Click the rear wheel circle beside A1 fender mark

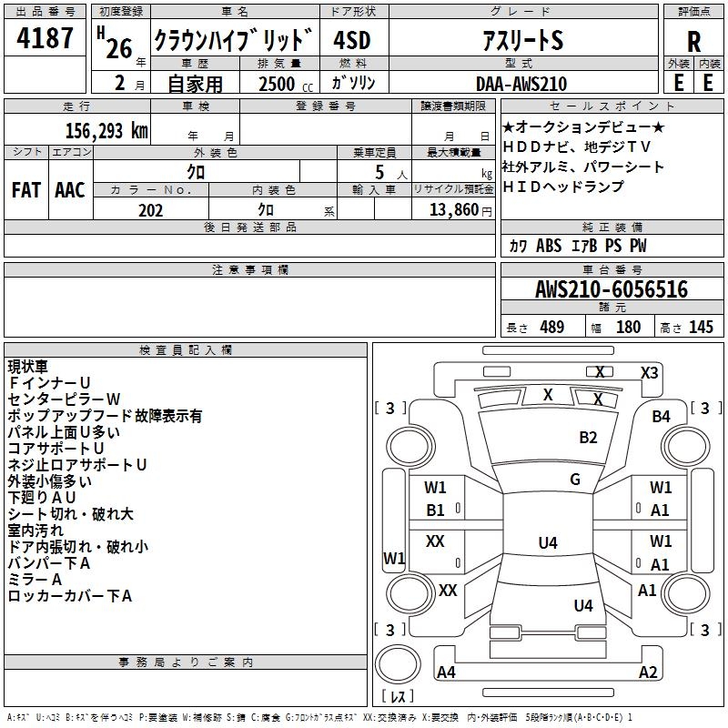(x=686, y=594)
